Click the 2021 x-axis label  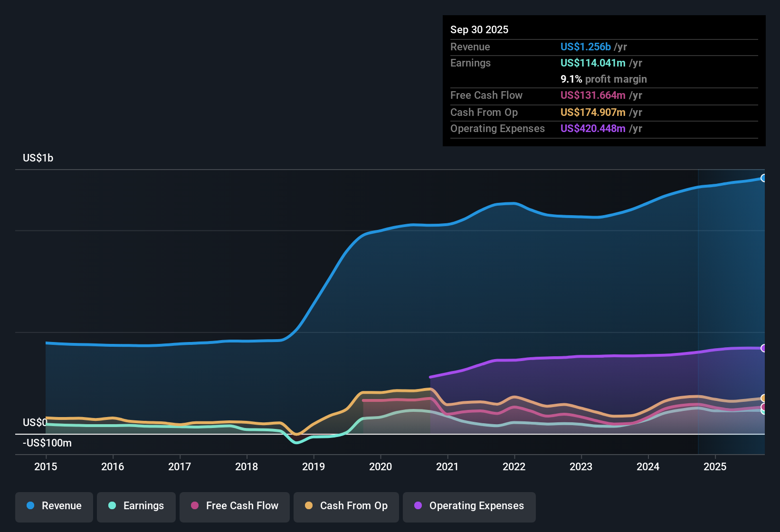tap(447, 466)
